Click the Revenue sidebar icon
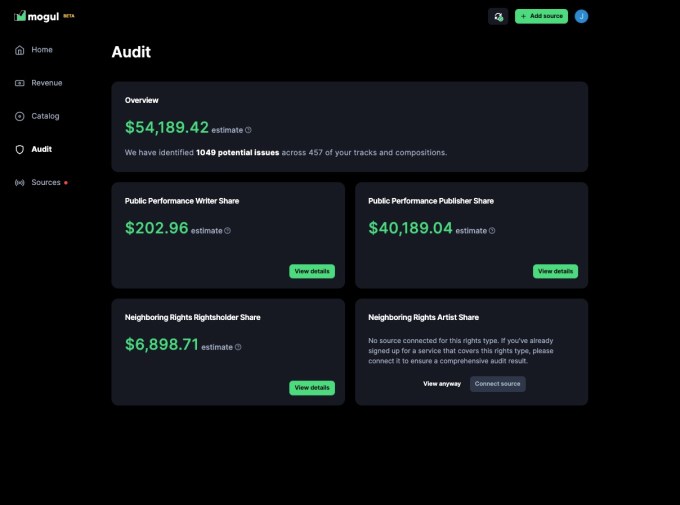The image size is (680, 505). point(20,83)
